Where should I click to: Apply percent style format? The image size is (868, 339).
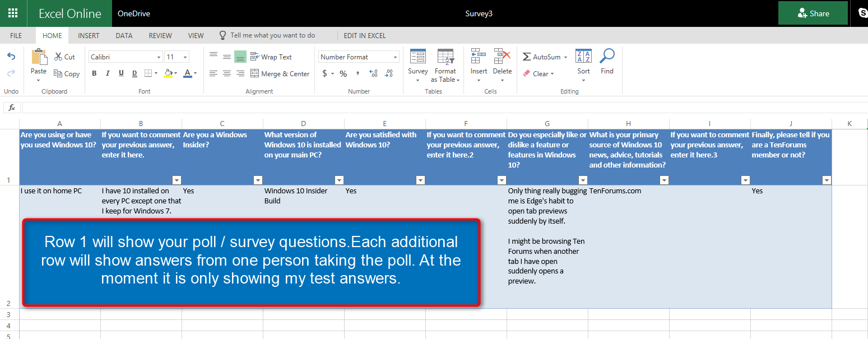343,73
